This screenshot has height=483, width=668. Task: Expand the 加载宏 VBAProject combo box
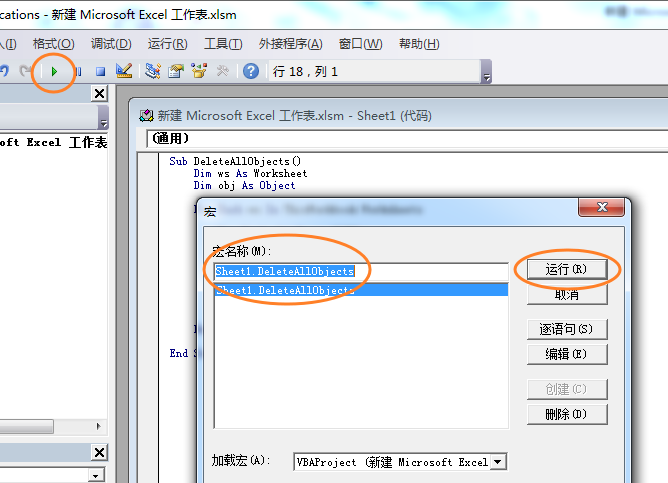(499, 462)
